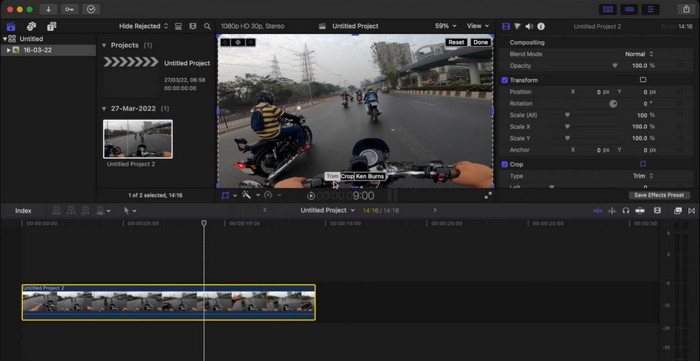
Task: Open the viewer zoom 59% dropdown
Action: (446, 26)
